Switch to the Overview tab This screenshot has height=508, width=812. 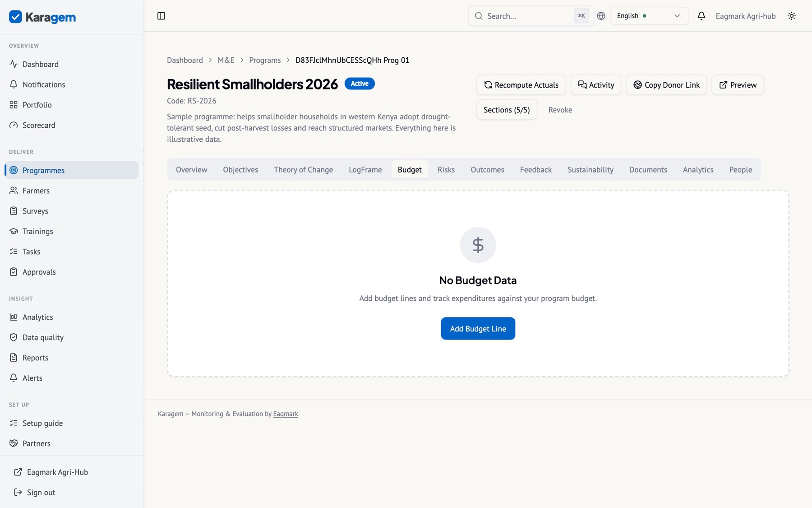pos(192,170)
